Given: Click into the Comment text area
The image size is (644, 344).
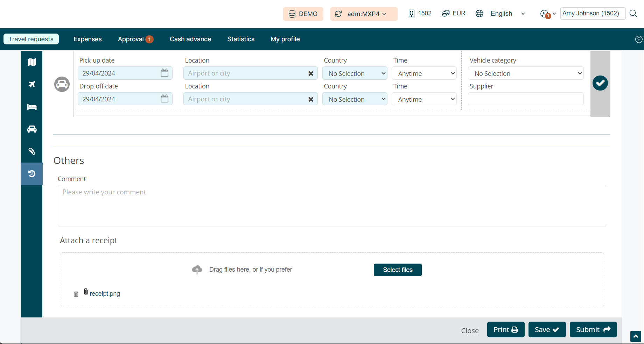Looking at the screenshot, I should [x=331, y=206].
